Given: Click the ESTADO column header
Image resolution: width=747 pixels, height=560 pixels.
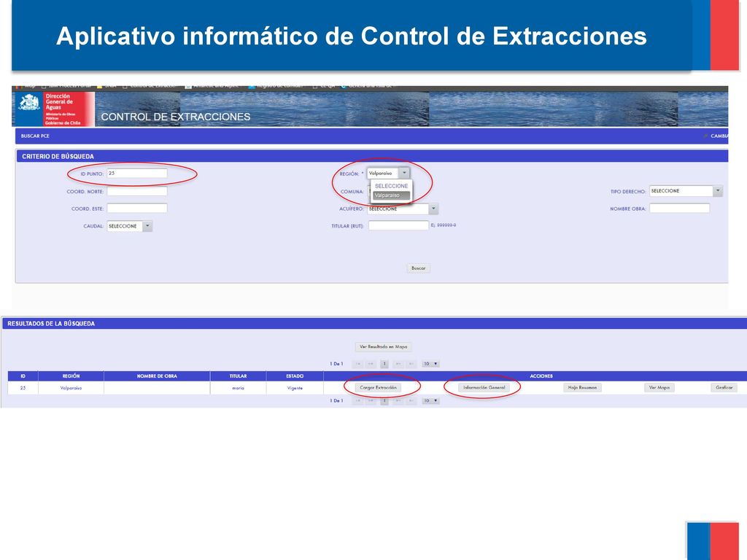Looking at the screenshot, I should [x=295, y=376].
